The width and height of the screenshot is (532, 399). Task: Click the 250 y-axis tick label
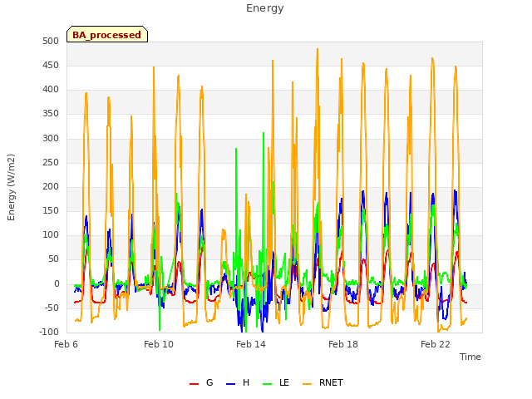(51, 163)
